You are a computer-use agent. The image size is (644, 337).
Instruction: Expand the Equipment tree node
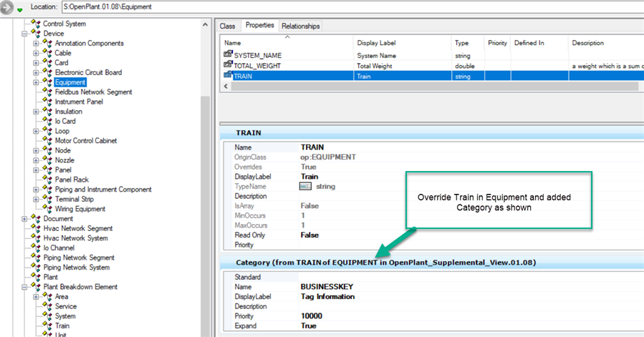click(36, 82)
